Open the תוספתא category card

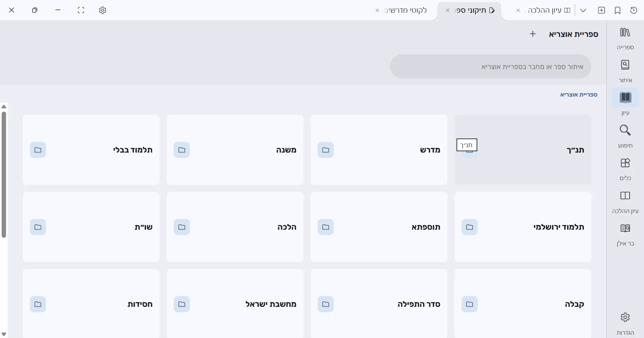(379, 227)
